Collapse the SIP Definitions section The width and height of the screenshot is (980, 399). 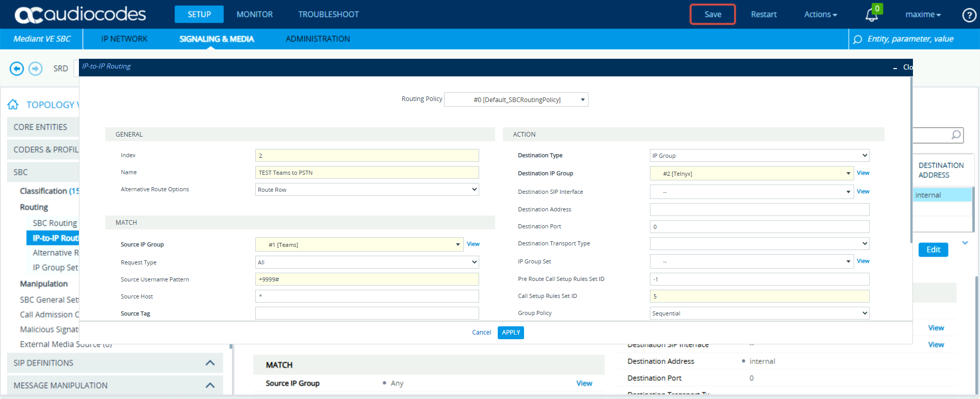[x=210, y=363]
